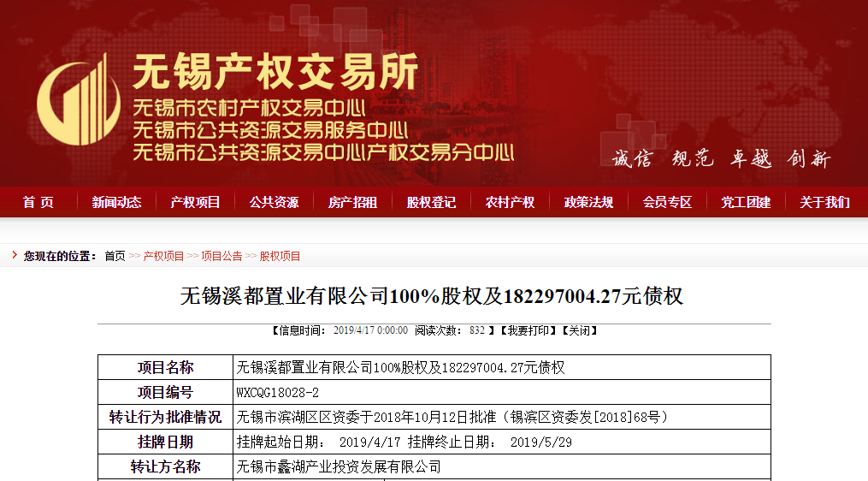Click the read count 832

pyautogui.click(x=477, y=331)
